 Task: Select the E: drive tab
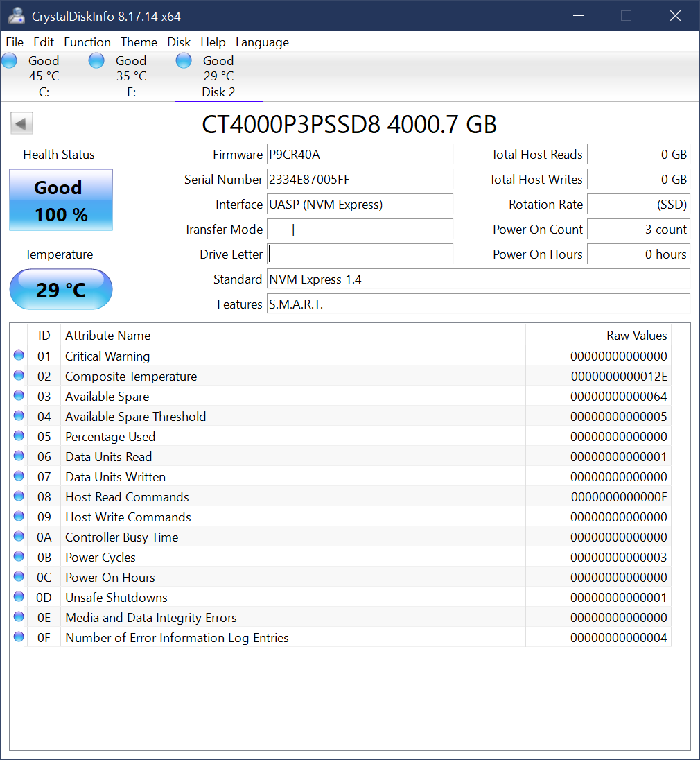131,76
